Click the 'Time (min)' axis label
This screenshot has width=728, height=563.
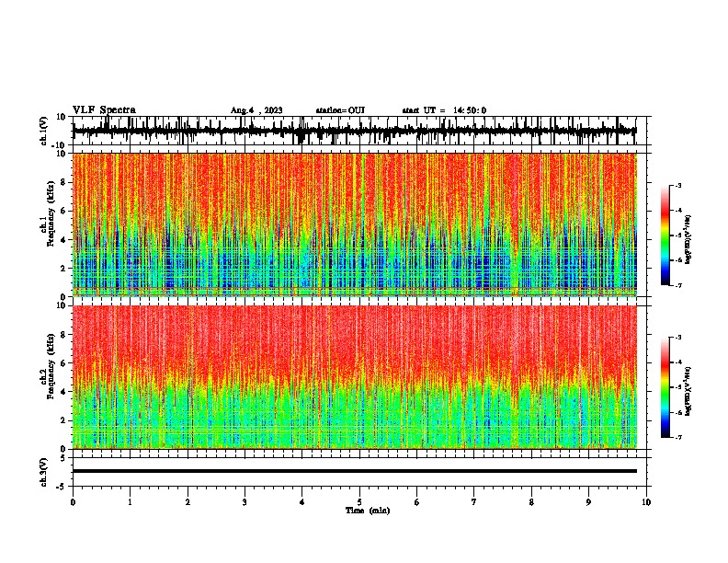(x=368, y=511)
